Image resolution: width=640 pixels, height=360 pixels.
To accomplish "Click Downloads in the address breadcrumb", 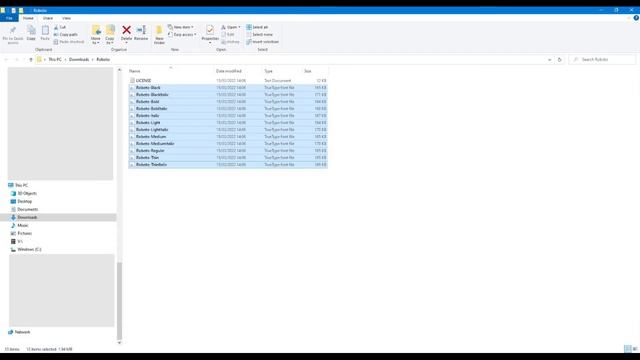I will (79, 60).
